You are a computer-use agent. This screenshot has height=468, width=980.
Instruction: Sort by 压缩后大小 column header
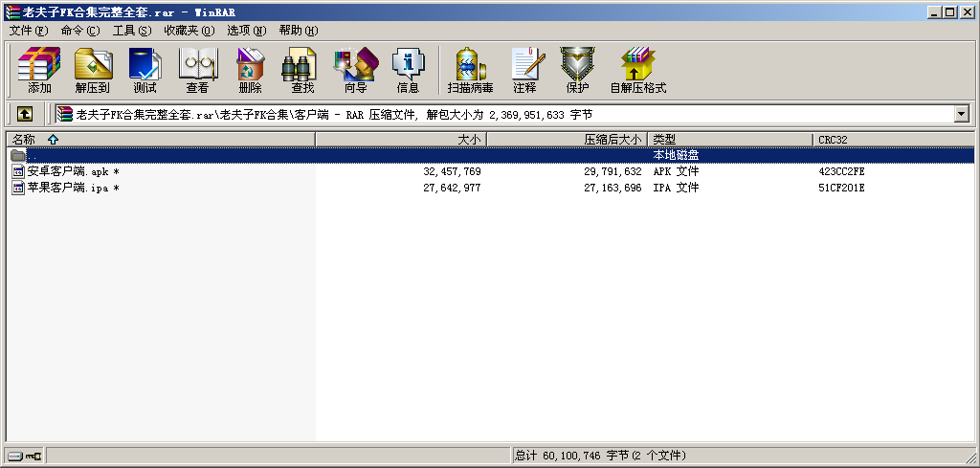coord(568,140)
